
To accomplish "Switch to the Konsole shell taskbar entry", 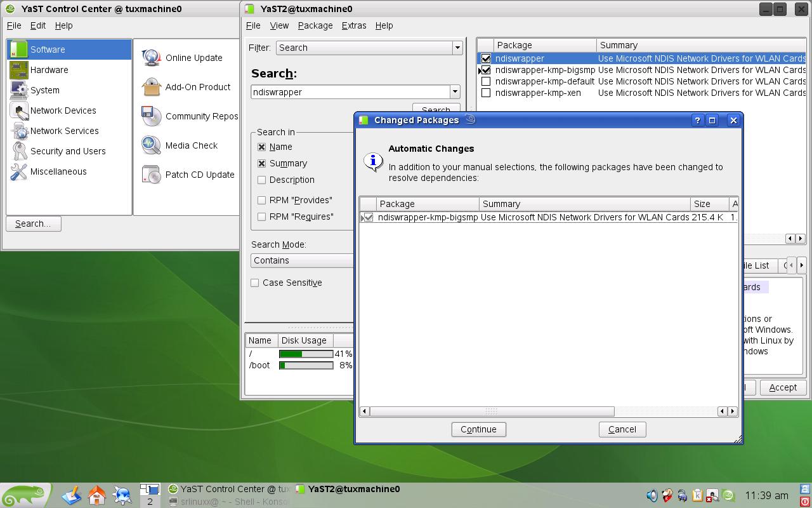I will click(229, 502).
